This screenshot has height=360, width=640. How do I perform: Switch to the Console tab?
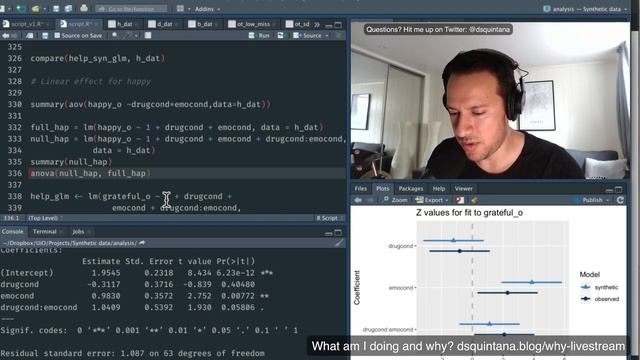12,231
